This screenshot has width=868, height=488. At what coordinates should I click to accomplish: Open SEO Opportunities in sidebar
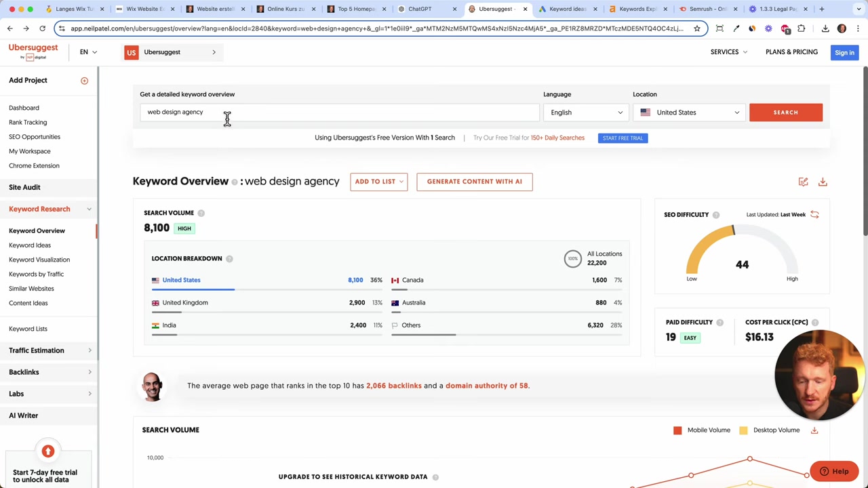pos(35,137)
